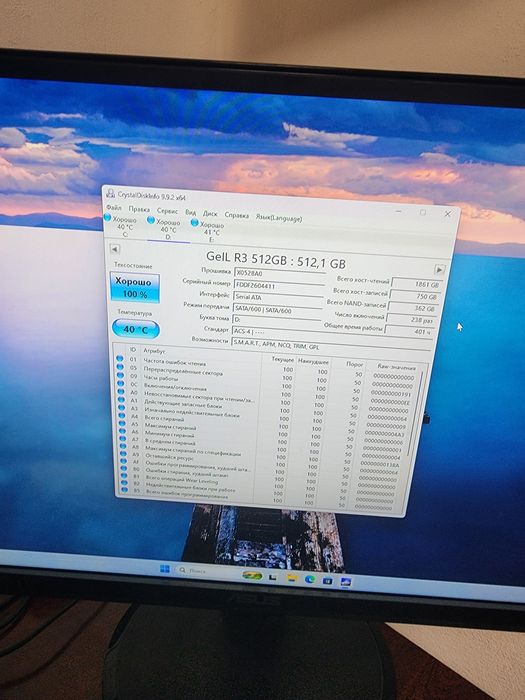The width and height of the screenshot is (525, 700).
Task: Open the Диск menu
Action: (210, 213)
